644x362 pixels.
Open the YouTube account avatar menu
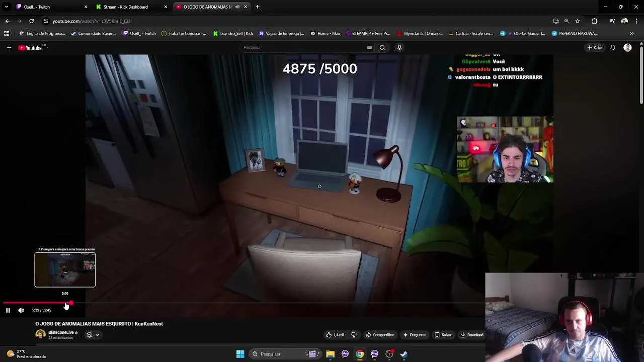(x=627, y=48)
